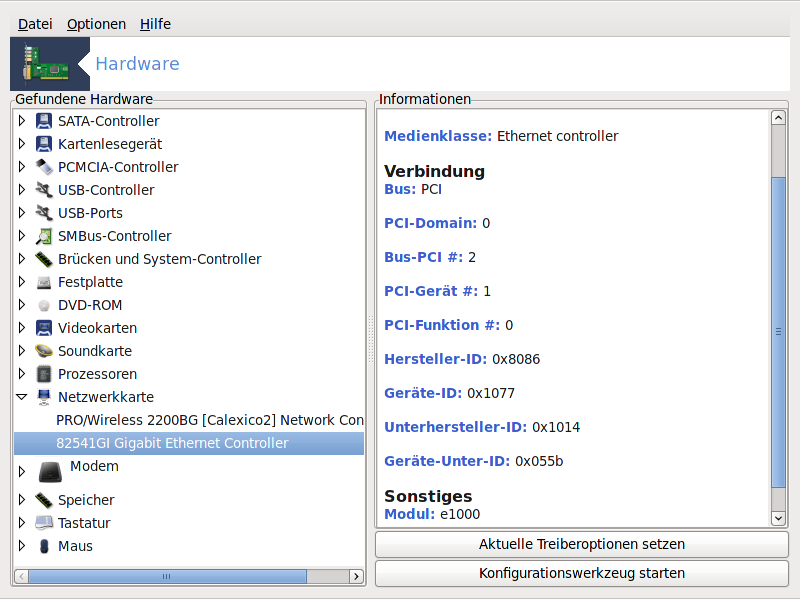
Task: Click the Maus mouse icon
Action: click(x=44, y=546)
